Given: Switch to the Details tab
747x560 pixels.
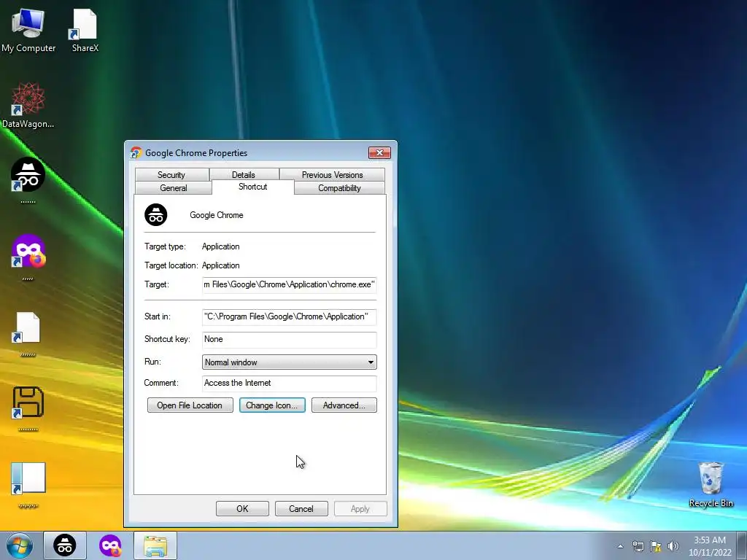Looking at the screenshot, I should (244, 175).
